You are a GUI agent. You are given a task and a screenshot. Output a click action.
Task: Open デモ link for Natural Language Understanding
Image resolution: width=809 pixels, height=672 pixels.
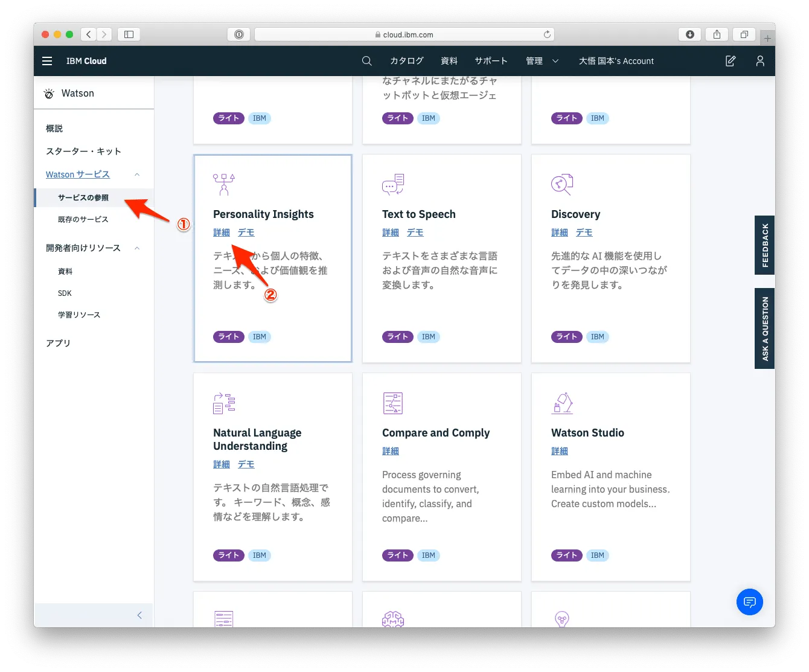pos(246,464)
